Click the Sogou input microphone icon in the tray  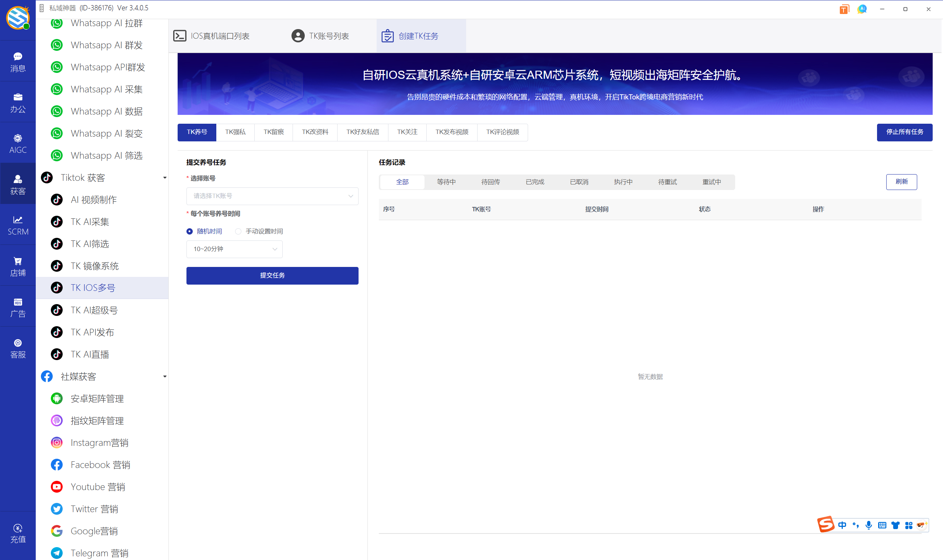[869, 525]
